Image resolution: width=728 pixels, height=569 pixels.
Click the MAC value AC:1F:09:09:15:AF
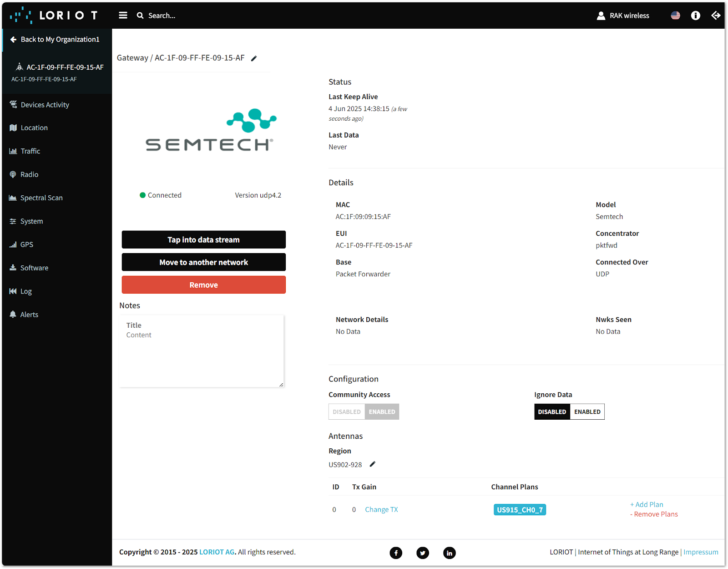click(x=363, y=217)
